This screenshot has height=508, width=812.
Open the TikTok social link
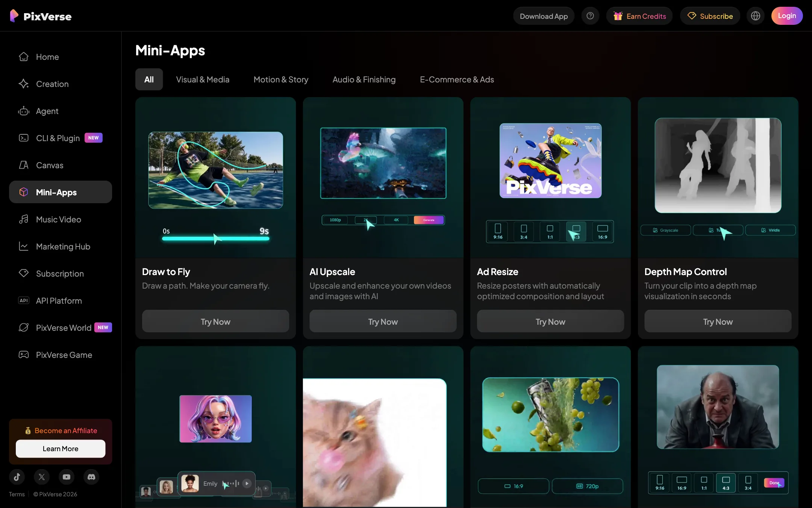(x=17, y=477)
